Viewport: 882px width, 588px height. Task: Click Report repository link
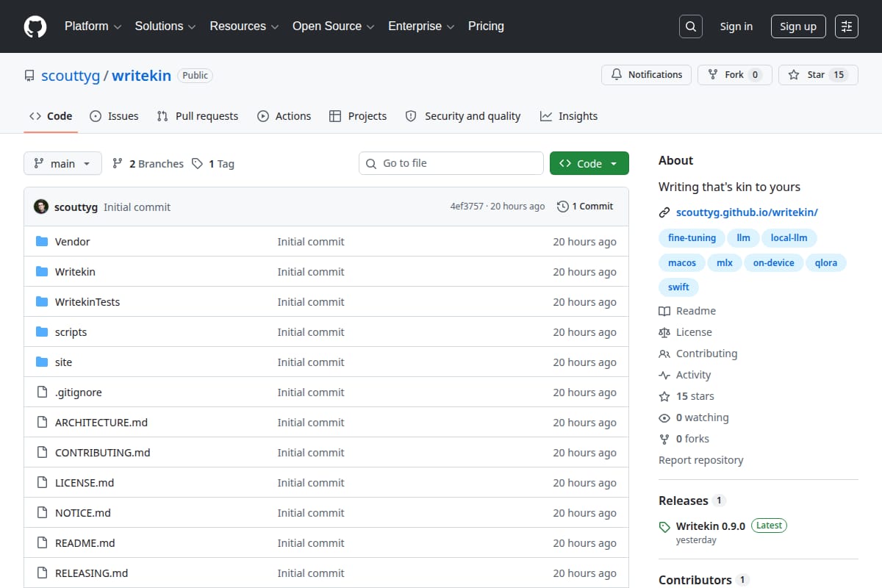tap(700, 460)
